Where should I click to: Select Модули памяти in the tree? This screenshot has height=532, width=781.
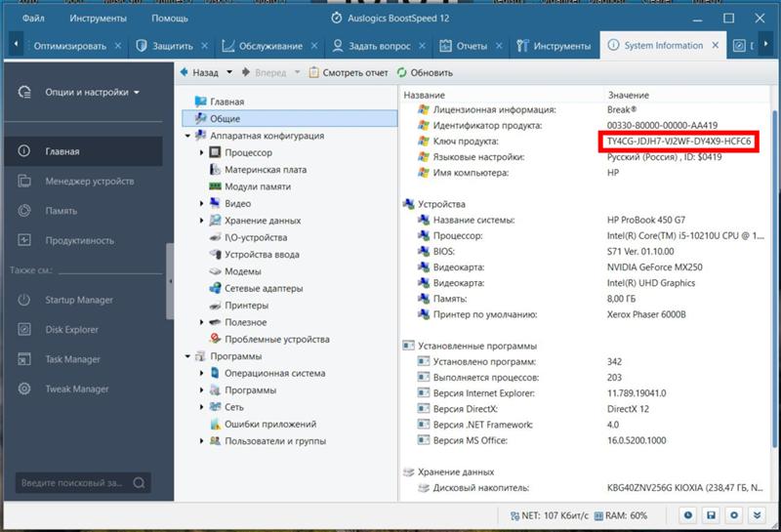[258, 186]
